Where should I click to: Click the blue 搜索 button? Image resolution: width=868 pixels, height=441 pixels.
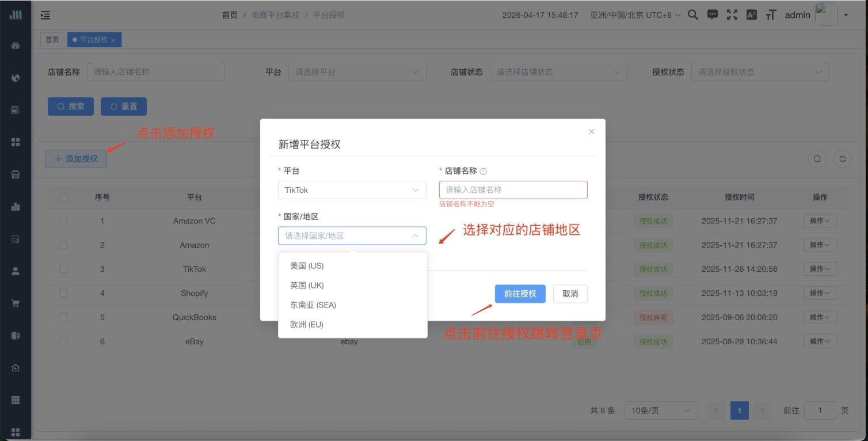[x=71, y=107]
